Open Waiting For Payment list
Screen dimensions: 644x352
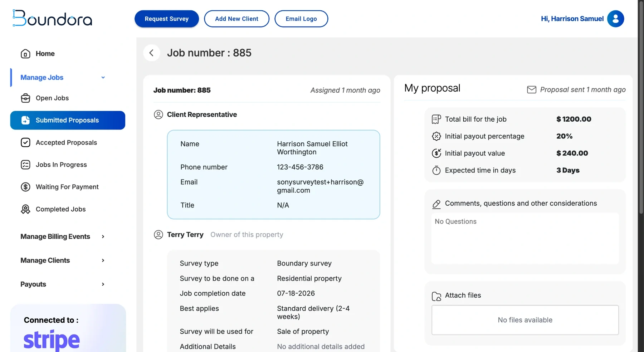click(68, 187)
